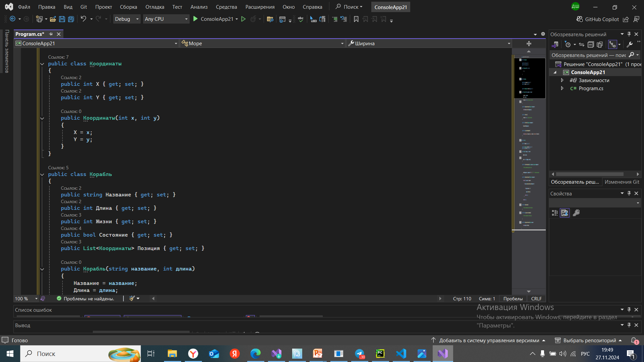Open the Правка menu

(47, 7)
